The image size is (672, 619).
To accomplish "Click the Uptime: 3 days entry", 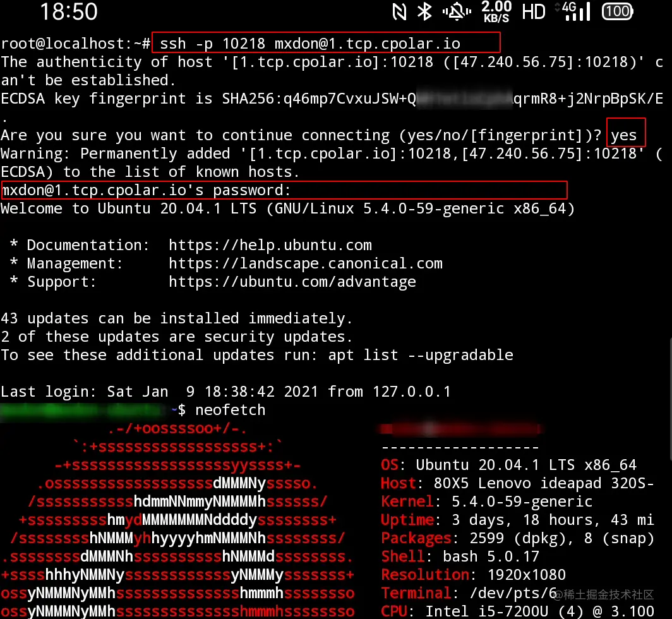I will [517, 520].
